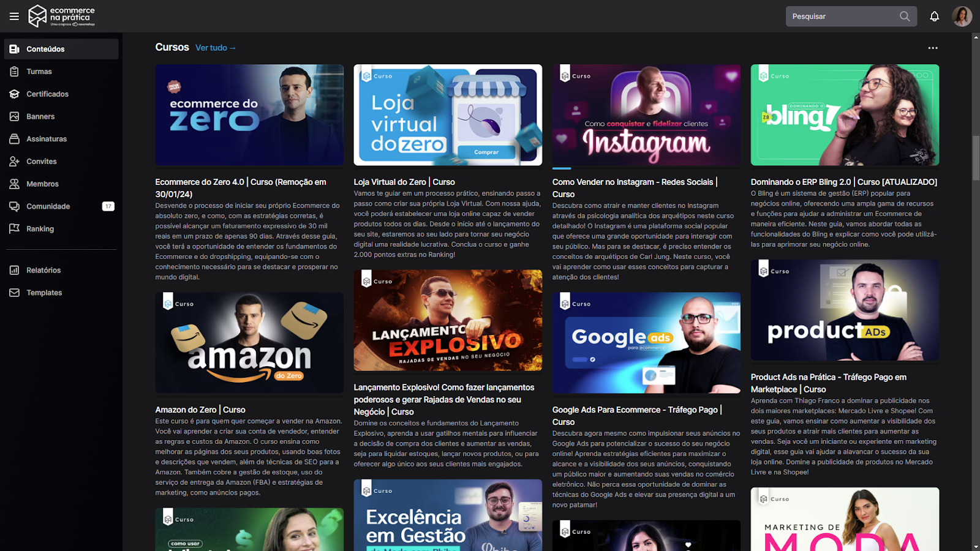
Task: Click the Banners sidebar icon
Action: tap(15, 116)
